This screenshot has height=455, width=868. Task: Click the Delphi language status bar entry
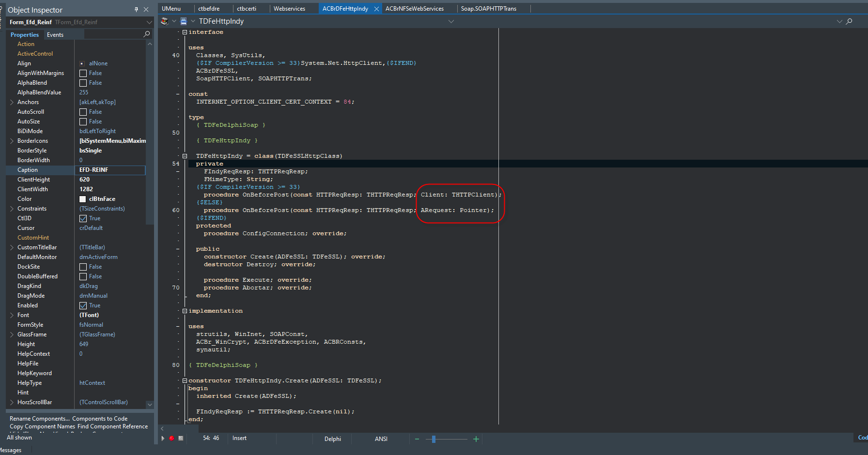(x=333, y=439)
